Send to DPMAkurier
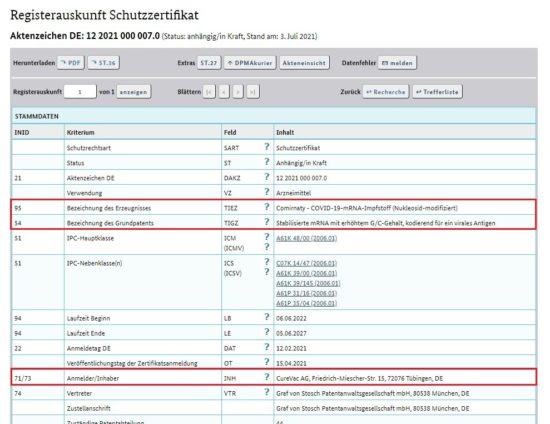 [x=250, y=63]
